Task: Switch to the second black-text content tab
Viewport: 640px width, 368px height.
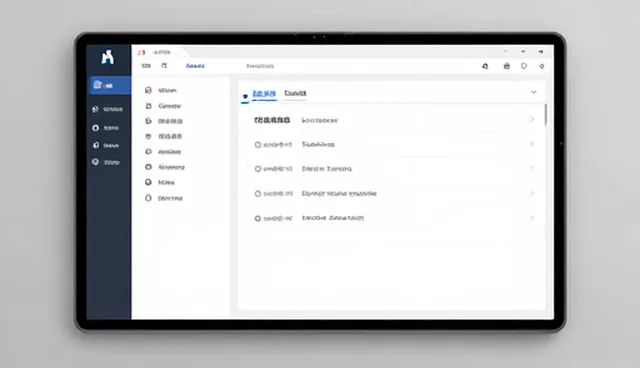Action: tap(295, 93)
